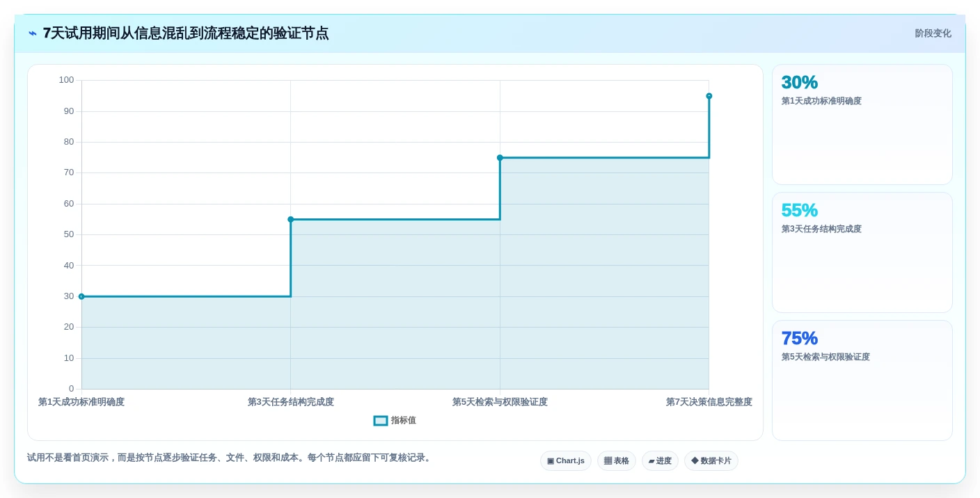
Task: Click the data point at value 55
Action: 291,219
